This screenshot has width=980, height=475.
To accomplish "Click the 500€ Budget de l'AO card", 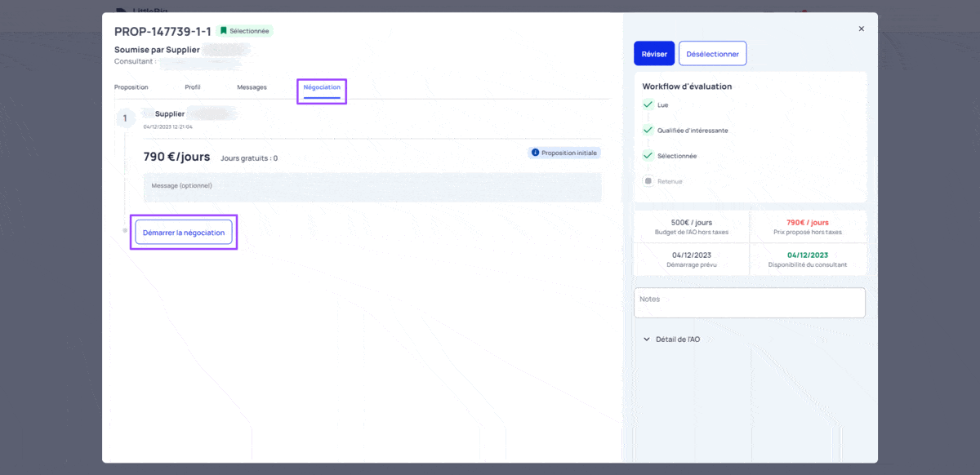I will tap(691, 227).
